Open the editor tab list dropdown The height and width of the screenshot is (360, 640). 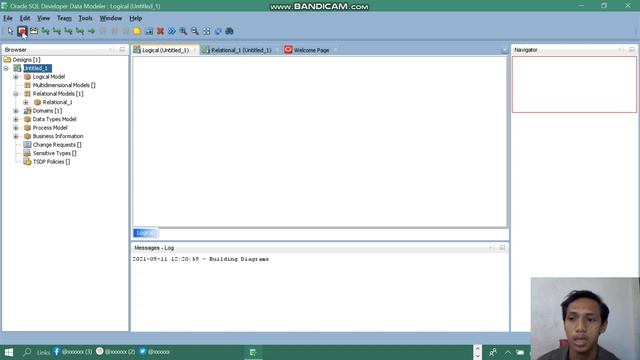point(504,50)
